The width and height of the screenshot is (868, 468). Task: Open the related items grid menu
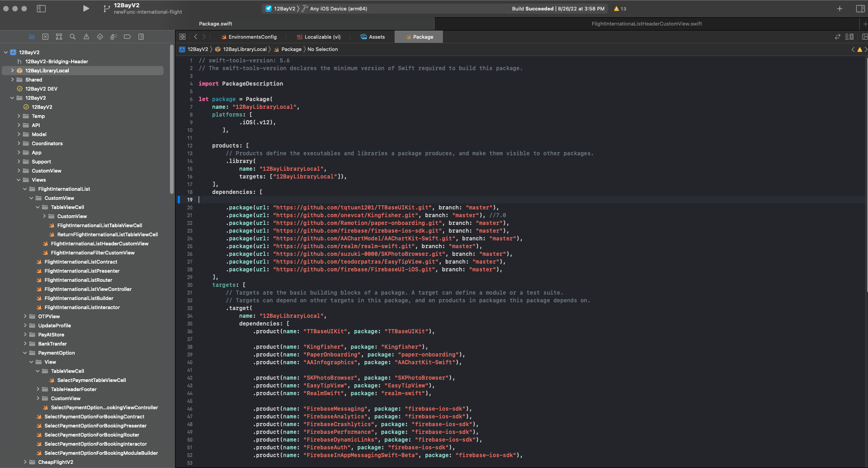[x=182, y=36]
